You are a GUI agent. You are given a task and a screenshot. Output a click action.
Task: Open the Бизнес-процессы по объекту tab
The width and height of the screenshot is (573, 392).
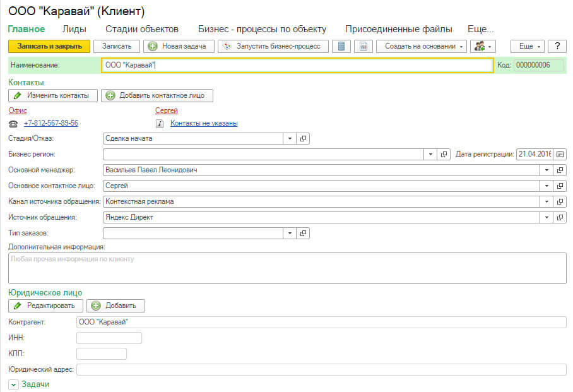pyautogui.click(x=263, y=29)
